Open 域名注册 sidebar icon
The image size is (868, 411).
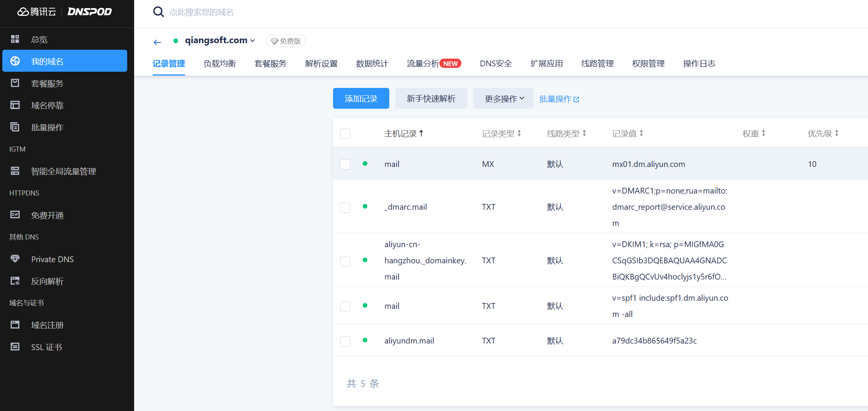click(15, 325)
